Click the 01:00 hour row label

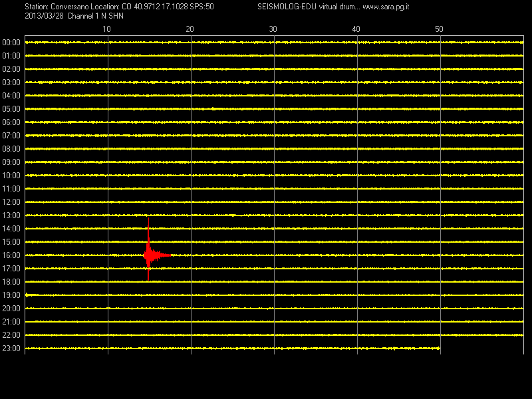[11, 56]
